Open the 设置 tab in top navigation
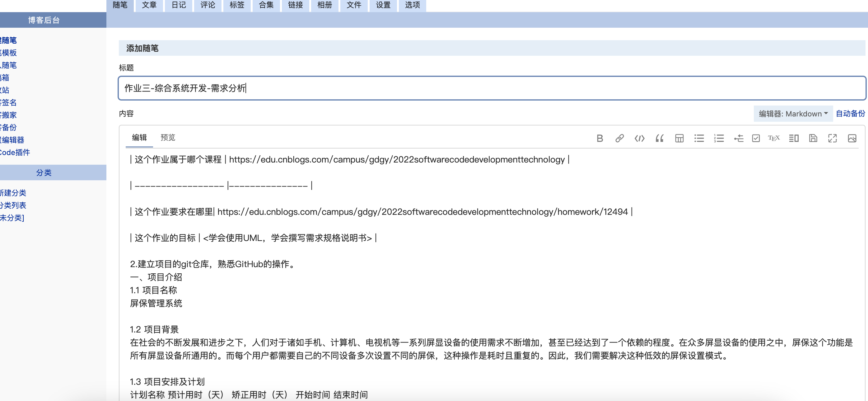Screen dimensions: 868x401 point(383,5)
